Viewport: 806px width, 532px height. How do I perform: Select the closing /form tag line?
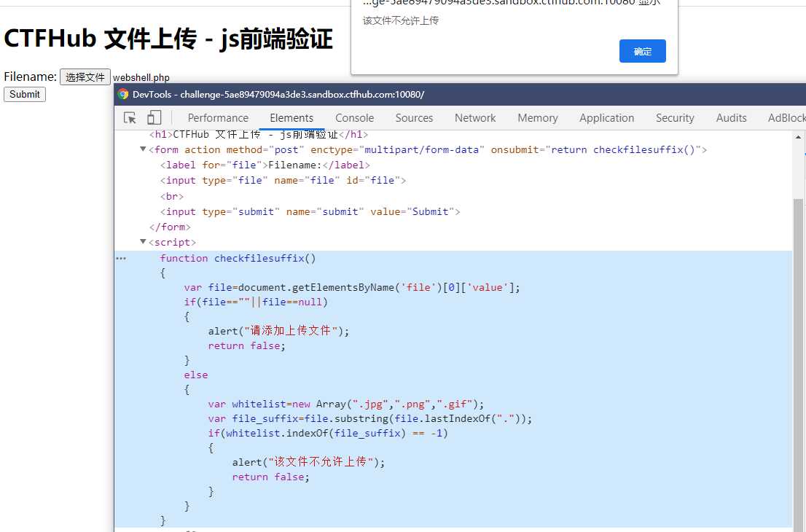[170, 227]
